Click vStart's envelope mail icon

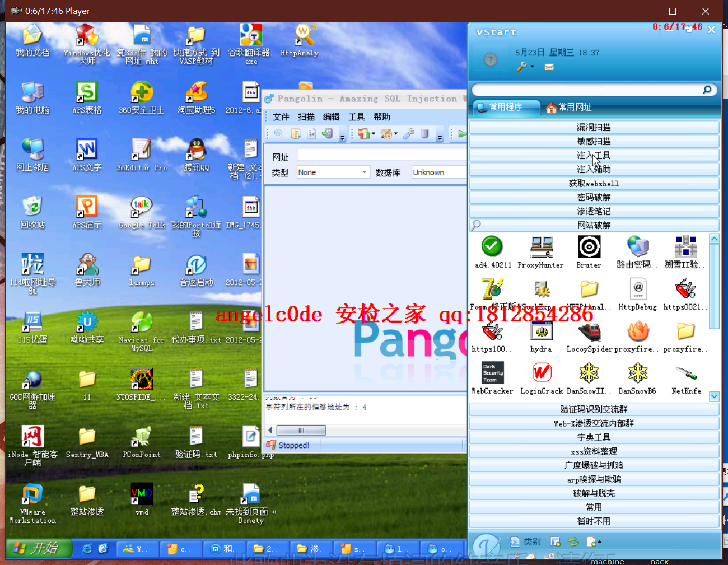549,67
